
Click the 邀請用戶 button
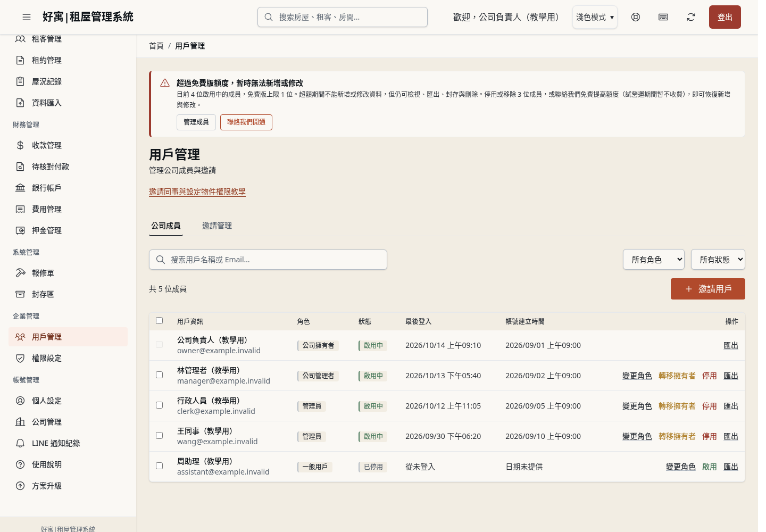click(708, 289)
